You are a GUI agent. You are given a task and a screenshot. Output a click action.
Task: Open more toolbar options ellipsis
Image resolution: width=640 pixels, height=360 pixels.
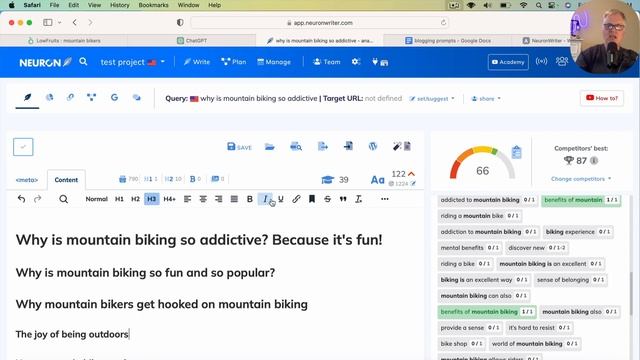pyautogui.click(x=384, y=199)
